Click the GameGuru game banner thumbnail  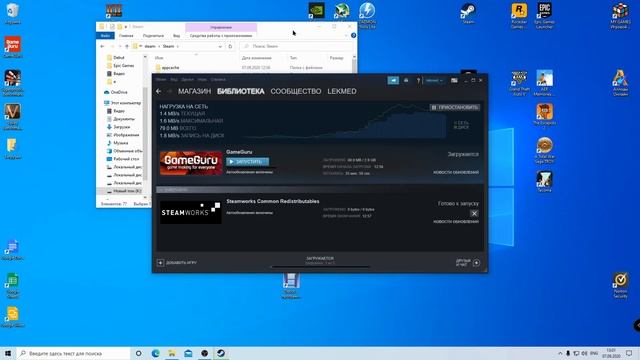[191, 163]
